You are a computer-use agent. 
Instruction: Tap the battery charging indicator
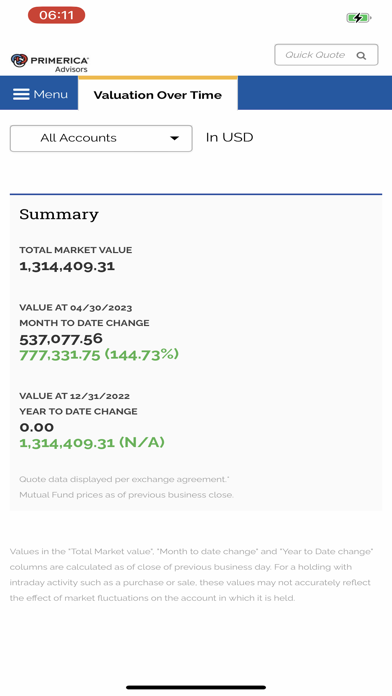(x=359, y=18)
